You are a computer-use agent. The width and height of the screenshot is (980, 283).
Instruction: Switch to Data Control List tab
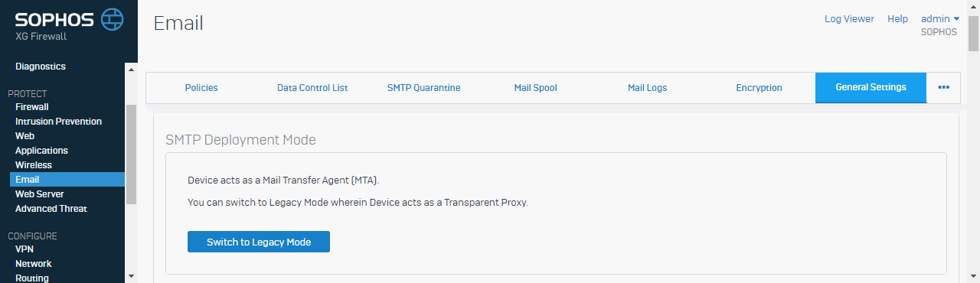pos(312,87)
